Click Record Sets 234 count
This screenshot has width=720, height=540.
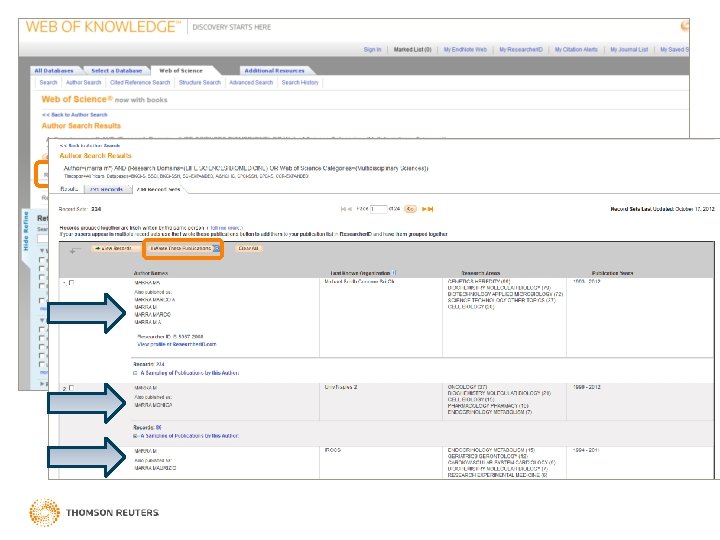96,209
